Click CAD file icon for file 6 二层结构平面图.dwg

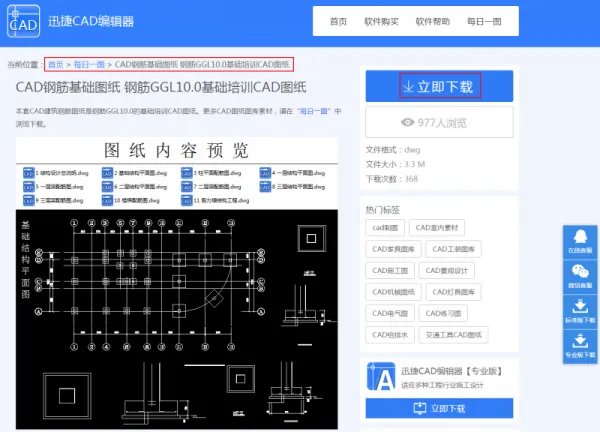pos(108,187)
